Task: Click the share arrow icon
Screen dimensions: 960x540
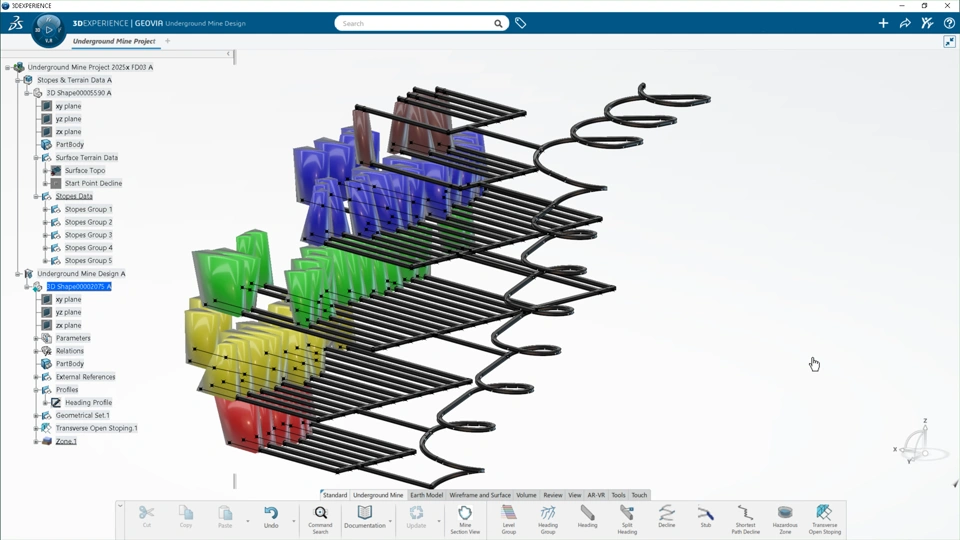Action: click(905, 23)
